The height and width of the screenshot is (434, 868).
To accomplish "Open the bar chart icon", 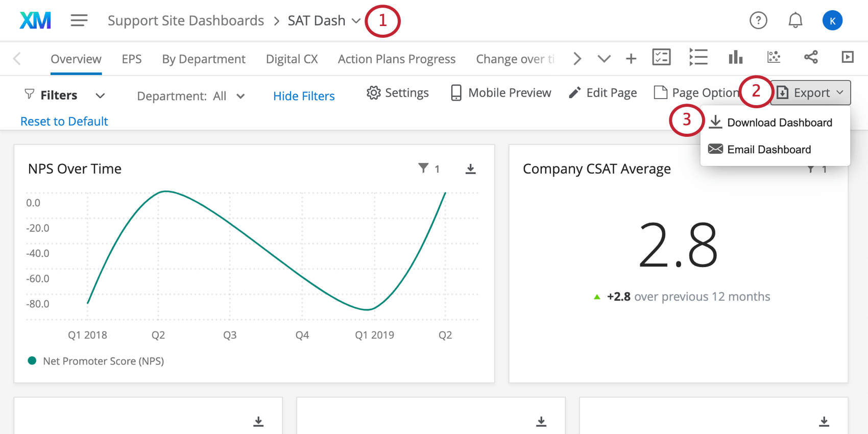I will 735,57.
